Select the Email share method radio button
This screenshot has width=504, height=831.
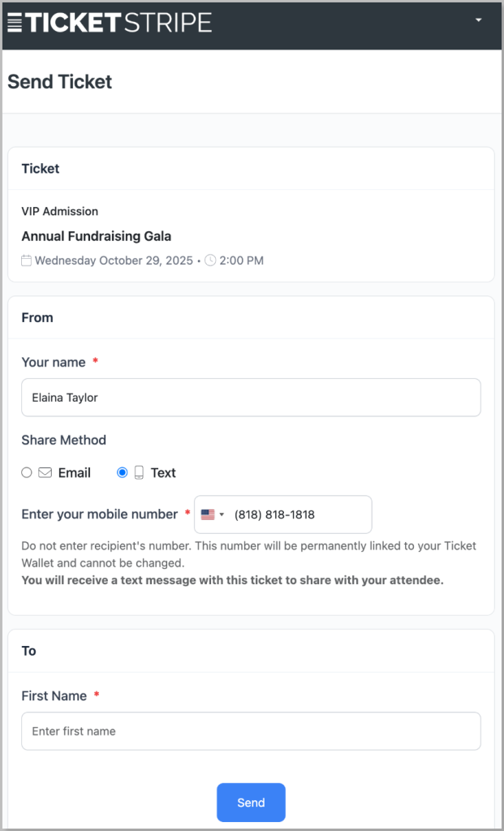[27, 472]
